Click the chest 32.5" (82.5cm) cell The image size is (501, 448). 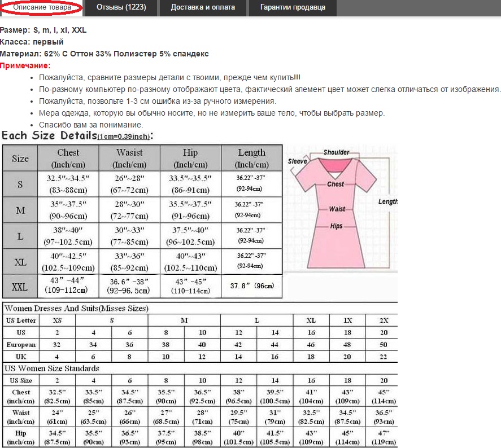pyautogui.click(x=57, y=396)
